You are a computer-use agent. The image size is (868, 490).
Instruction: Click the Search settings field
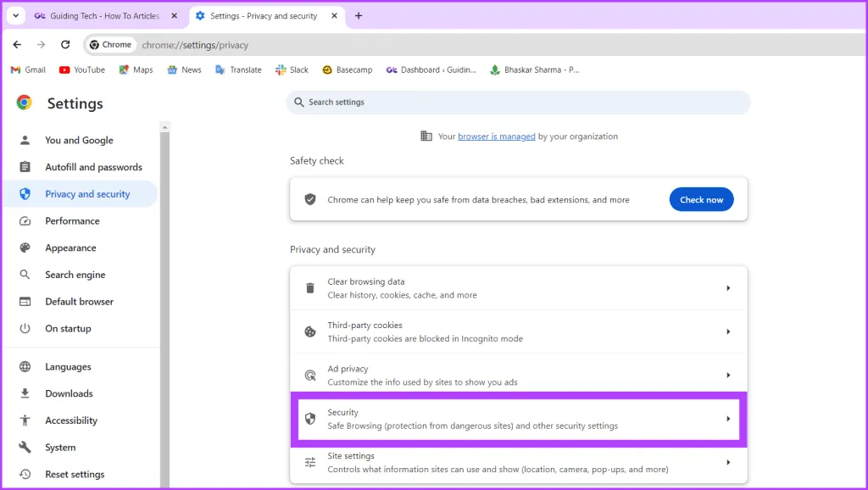518,103
